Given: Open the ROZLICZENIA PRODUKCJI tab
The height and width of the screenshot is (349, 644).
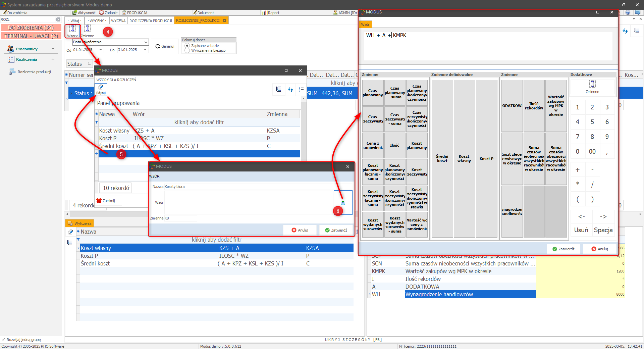Looking at the screenshot, I should (151, 21).
